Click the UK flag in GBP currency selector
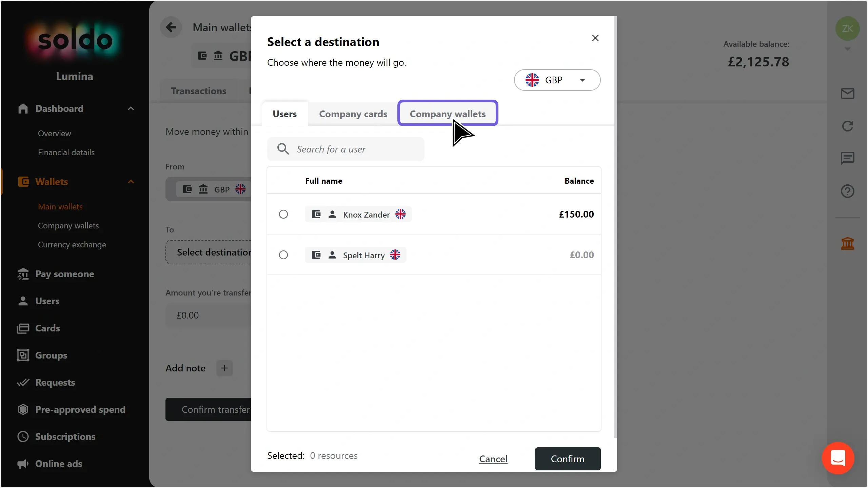Screen dimensions: 868x488 tap(532, 80)
